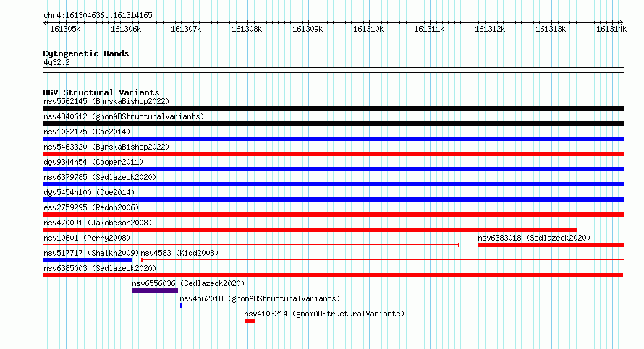Select the thin red line under nsv10601
The width and height of the screenshot is (644, 349).
click(251, 245)
